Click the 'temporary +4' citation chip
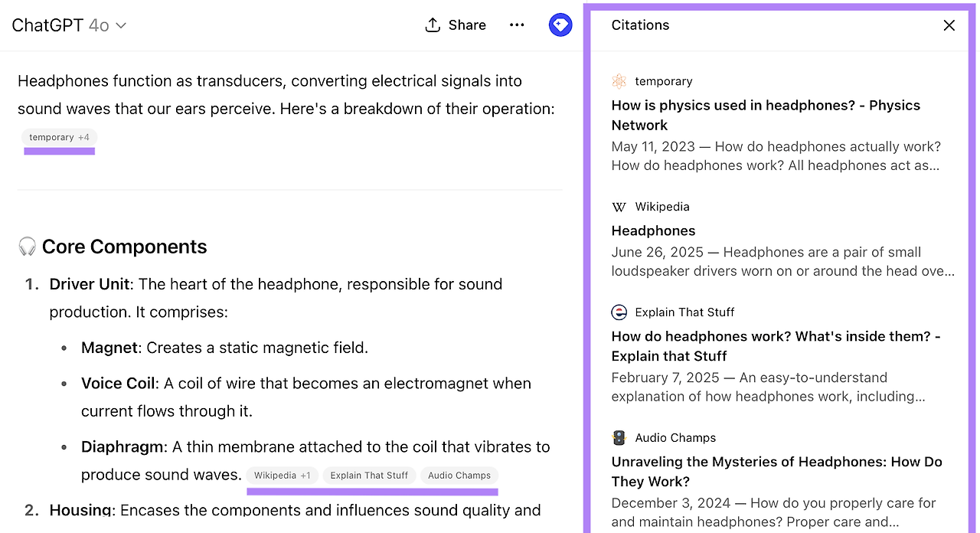This screenshot has height=533, width=980. [x=60, y=137]
